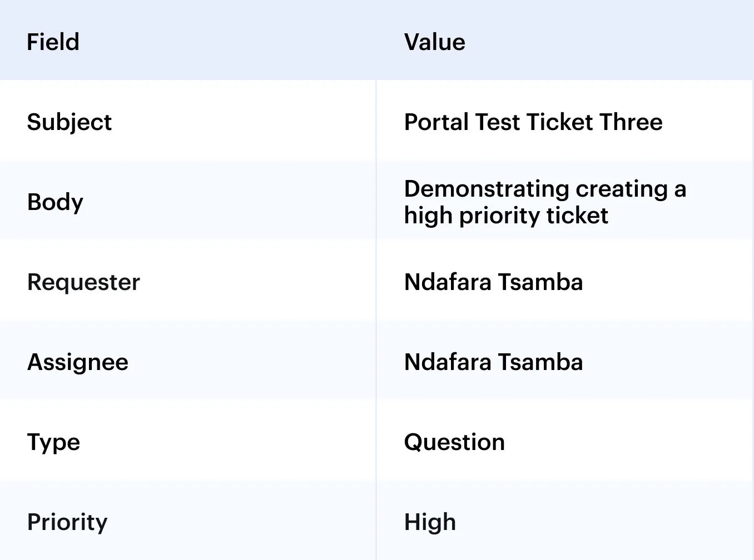This screenshot has height=560, width=754.
Task: Click the Requester value Ndafara Tsamba
Action: (493, 282)
